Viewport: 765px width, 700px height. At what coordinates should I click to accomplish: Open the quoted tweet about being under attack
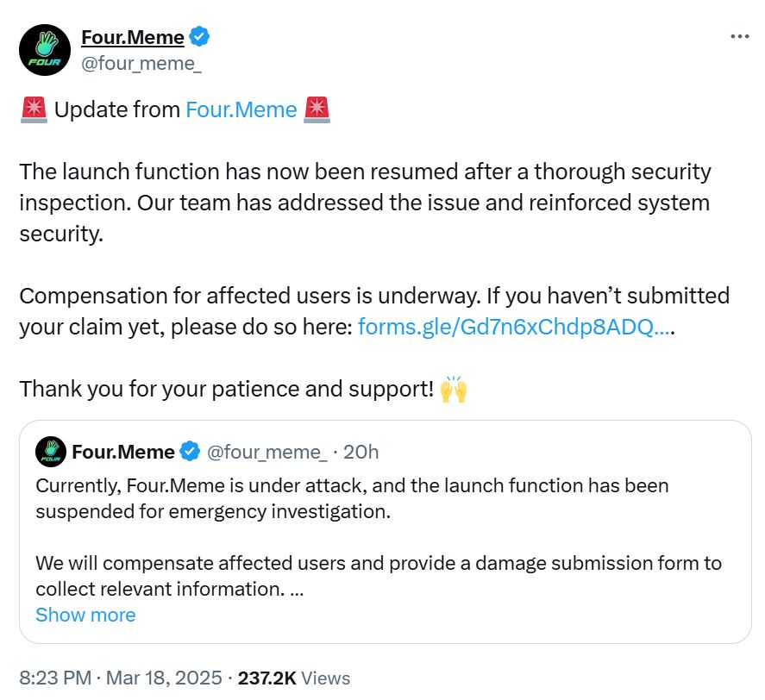(385, 526)
